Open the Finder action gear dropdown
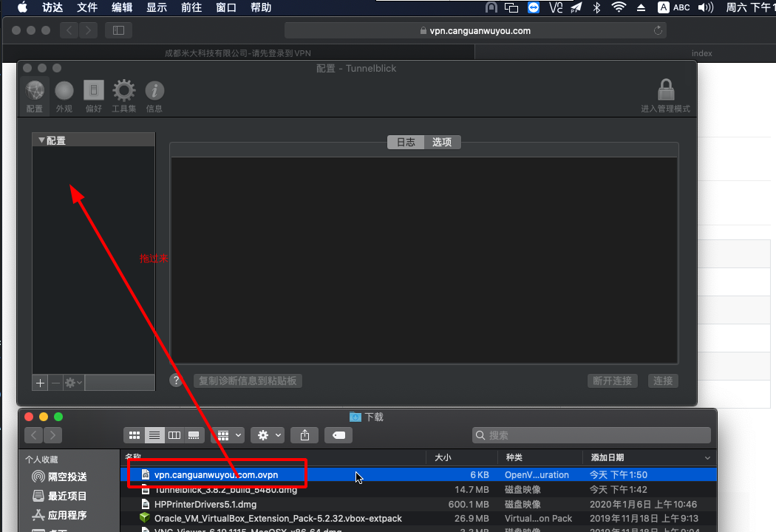Screen dimensions: 776x532 pyautogui.click(x=268, y=435)
